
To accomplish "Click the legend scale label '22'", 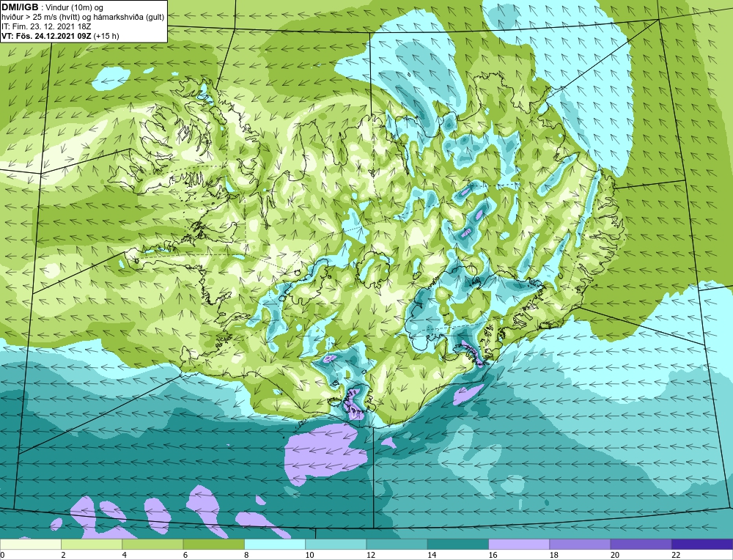I will 676,555.
